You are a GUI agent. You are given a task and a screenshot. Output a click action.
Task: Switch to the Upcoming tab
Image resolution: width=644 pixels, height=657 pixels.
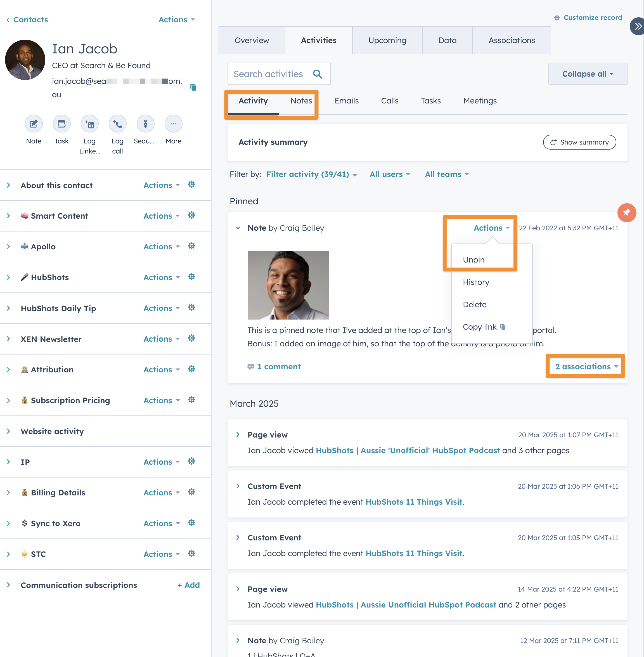point(387,40)
